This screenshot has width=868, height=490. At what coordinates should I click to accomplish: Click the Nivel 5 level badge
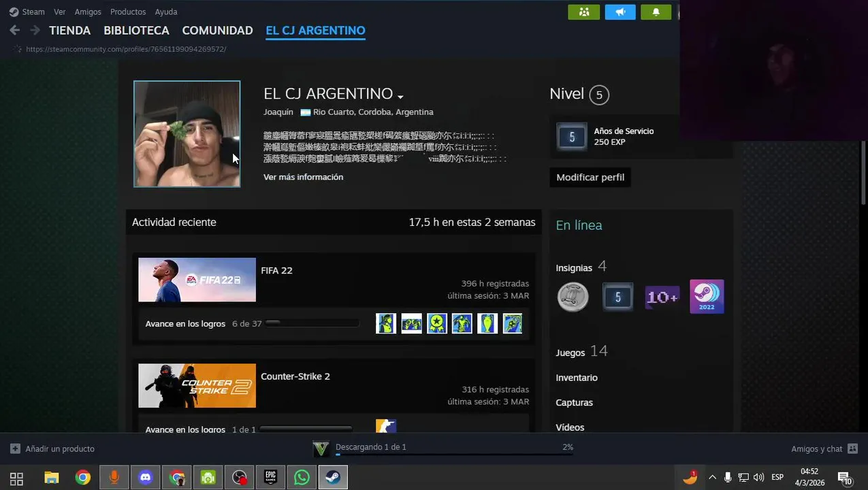click(599, 95)
